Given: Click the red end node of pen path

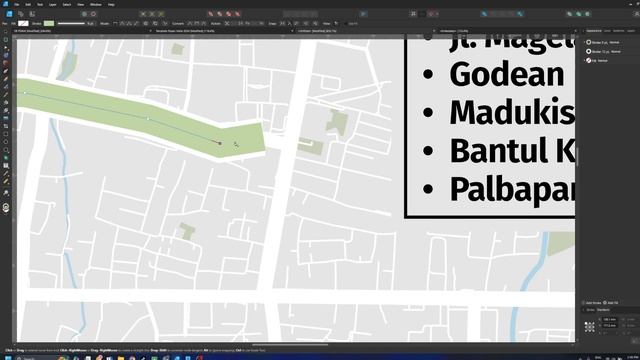Looking at the screenshot, I should 220,143.
